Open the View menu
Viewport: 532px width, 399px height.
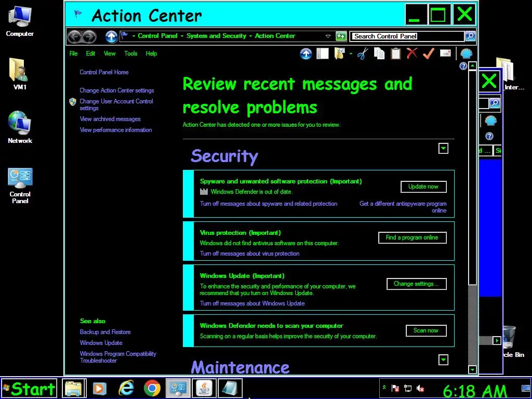coord(110,54)
